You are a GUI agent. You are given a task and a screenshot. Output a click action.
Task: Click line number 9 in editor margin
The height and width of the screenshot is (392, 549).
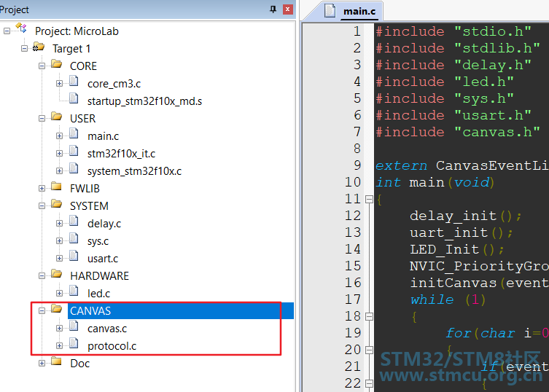pyautogui.click(x=357, y=165)
